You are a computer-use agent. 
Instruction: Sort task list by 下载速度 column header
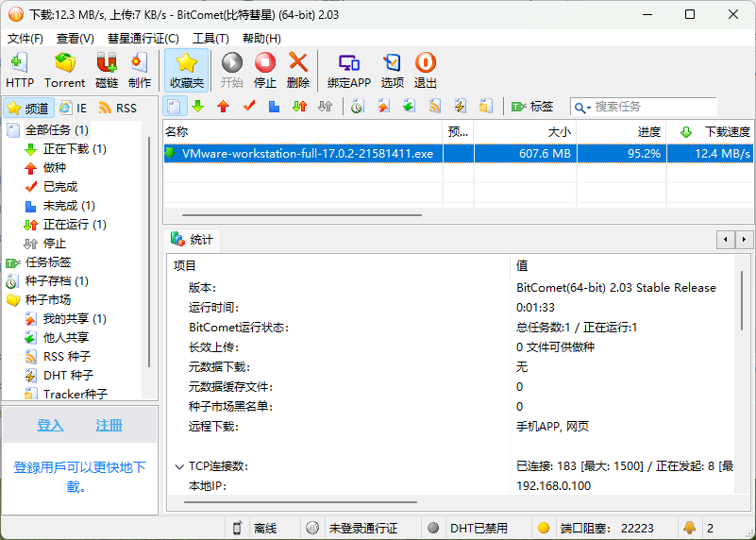coord(710,131)
